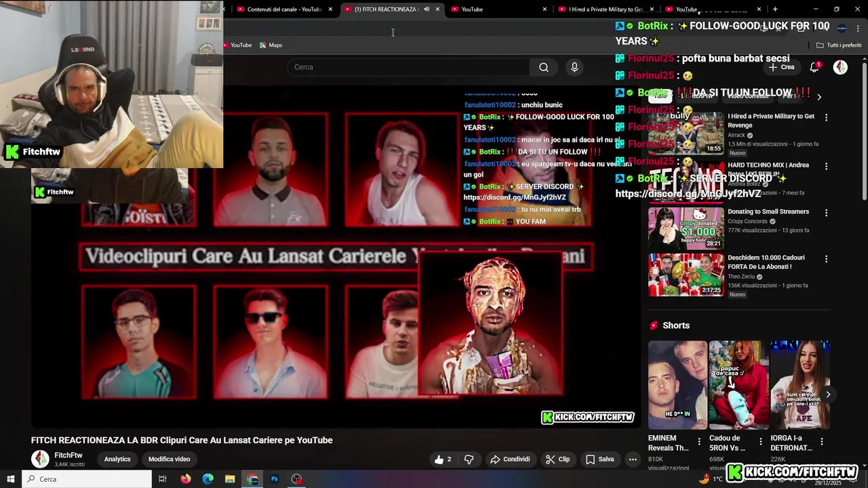The image size is (868, 488).
Task: Launch Microsoft Edge from the taskbar
Action: [208, 479]
